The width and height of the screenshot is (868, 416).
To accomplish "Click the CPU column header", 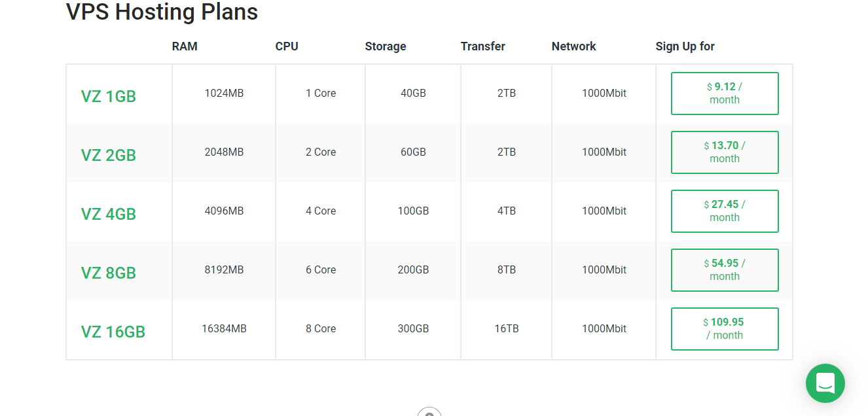I will click(x=287, y=46).
